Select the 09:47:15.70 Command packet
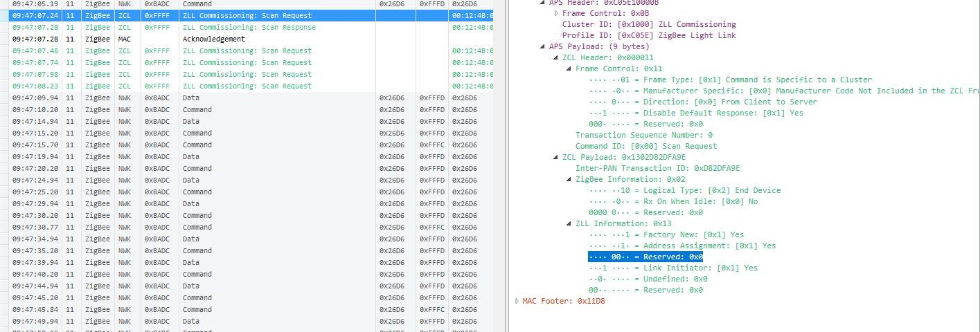 (247, 145)
